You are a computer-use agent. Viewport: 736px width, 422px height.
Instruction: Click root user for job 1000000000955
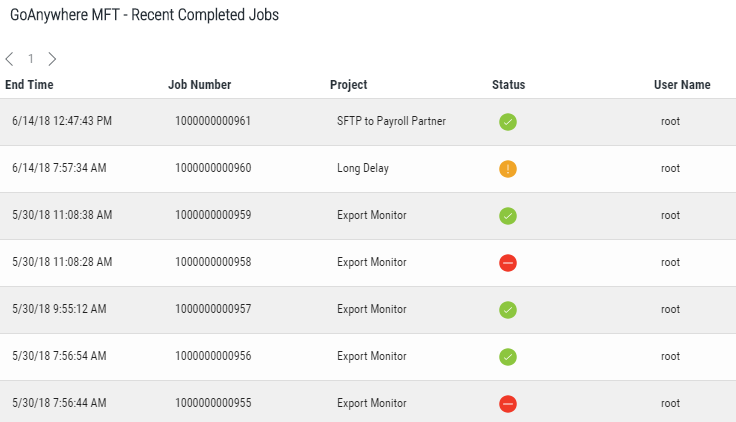point(670,403)
